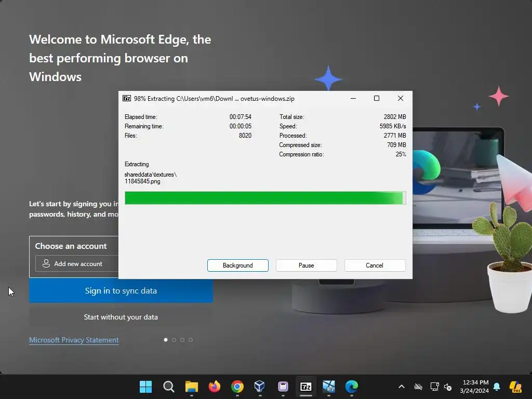Click the Compression ratio value 25%
This screenshot has width=532, height=399.
click(401, 154)
